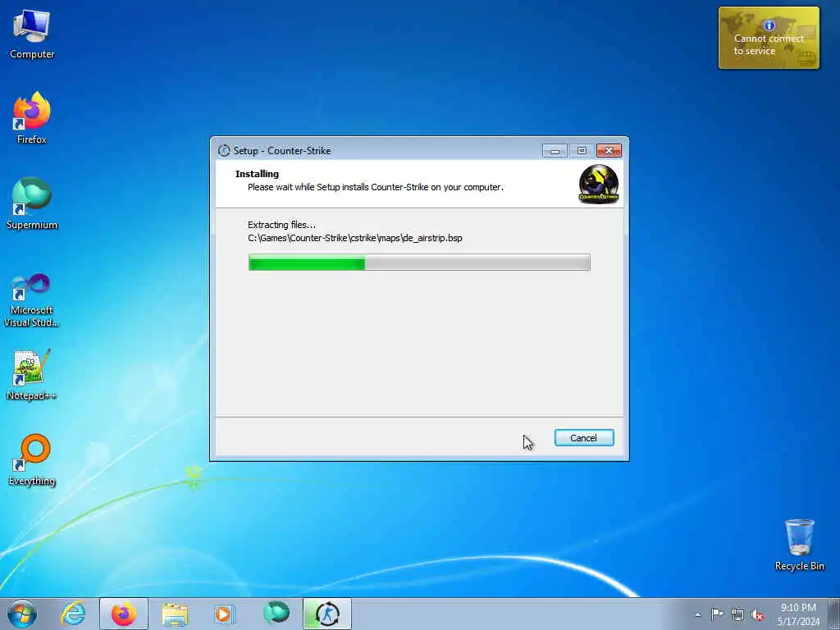Click the setup icon in the title bar
Screen dimensions: 840x630
224,151
